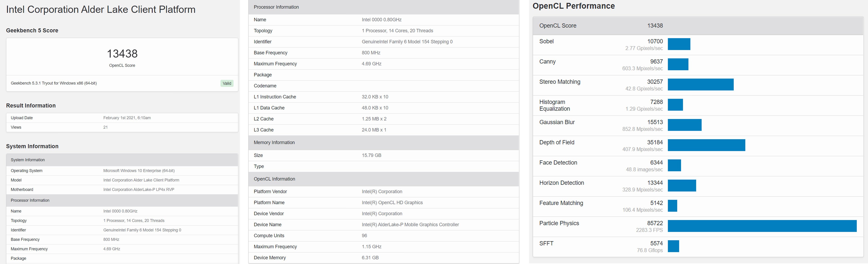Click the OpenCL Score header value 13438
868x264 pixels.
[x=655, y=26]
